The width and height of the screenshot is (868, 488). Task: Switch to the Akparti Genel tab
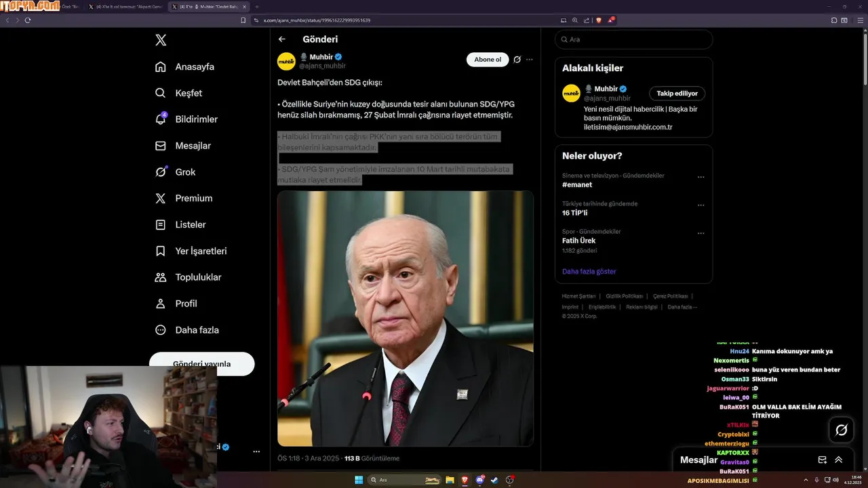tap(125, 6)
